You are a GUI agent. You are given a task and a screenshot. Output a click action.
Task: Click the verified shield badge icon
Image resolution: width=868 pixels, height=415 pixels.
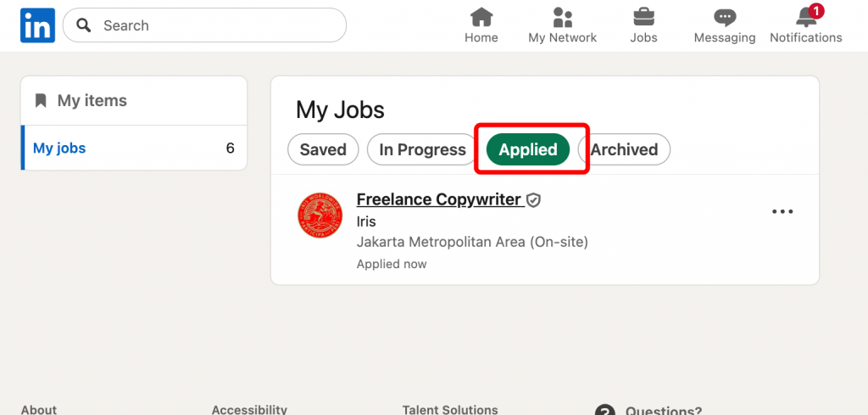click(533, 200)
